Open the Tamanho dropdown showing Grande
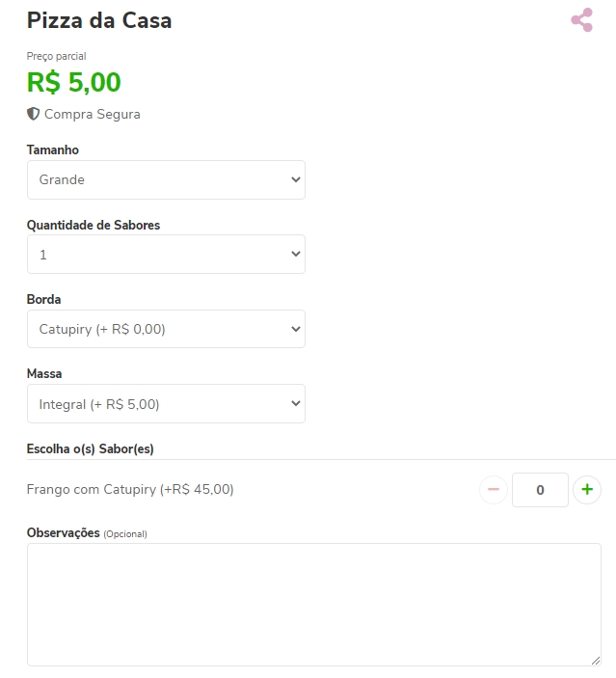Screen dimensions: 616x678 [x=166, y=180]
